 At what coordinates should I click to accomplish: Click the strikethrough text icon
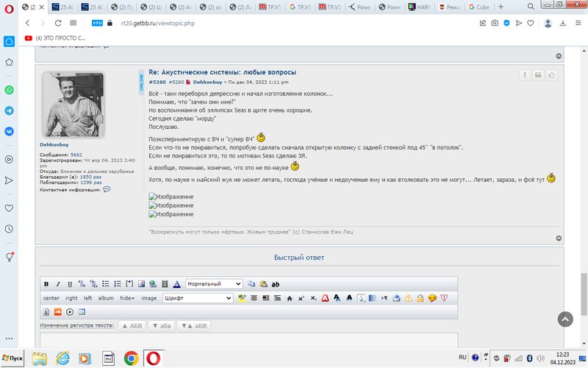click(290, 298)
